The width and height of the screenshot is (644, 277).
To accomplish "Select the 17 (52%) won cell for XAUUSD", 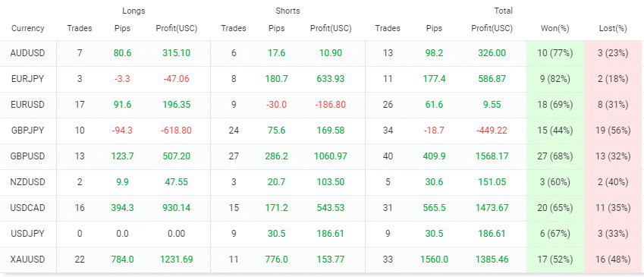I will (555, 260).
